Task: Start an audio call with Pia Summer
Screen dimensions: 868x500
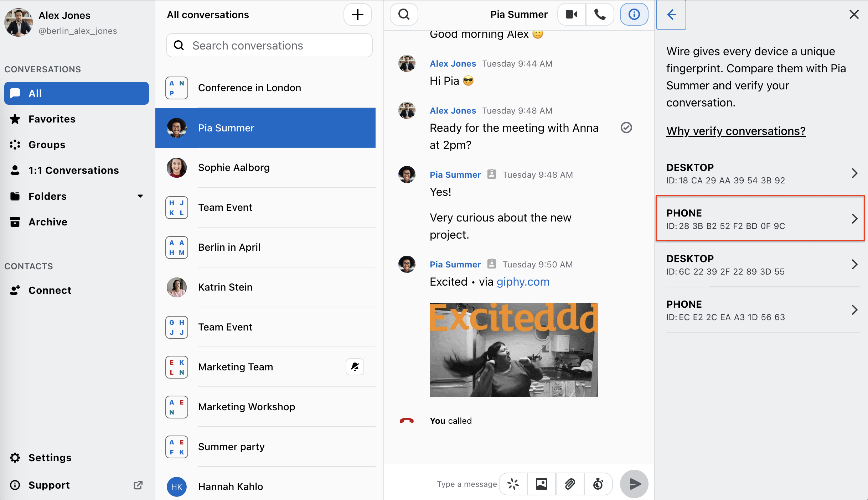Action: point(600,15)
